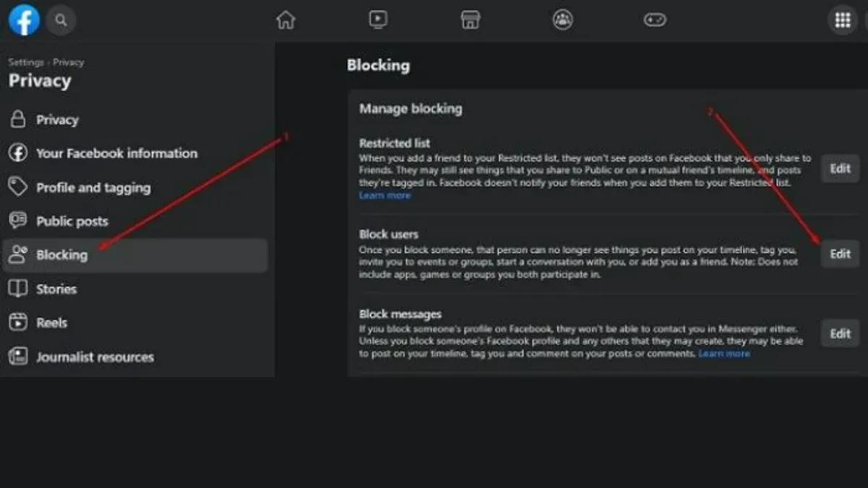The height and width of the screenshot is (488, 868).
Task: Open Learn more under Block messages
Action: point(724,354)
